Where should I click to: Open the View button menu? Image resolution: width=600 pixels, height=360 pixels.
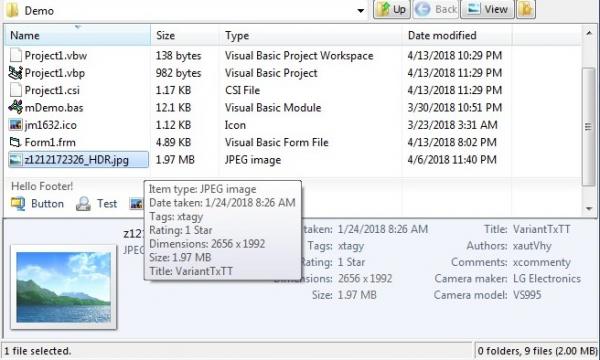tap(488, 9)
